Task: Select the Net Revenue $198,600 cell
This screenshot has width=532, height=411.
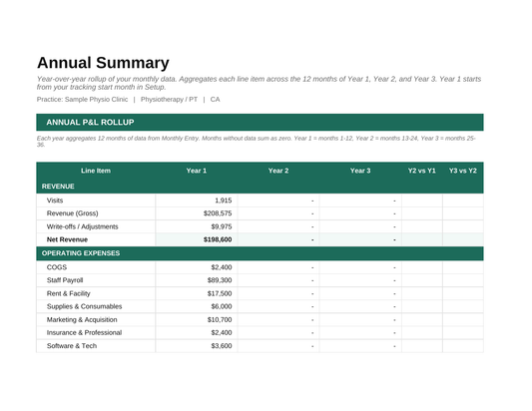Action: tap(197, 239)
